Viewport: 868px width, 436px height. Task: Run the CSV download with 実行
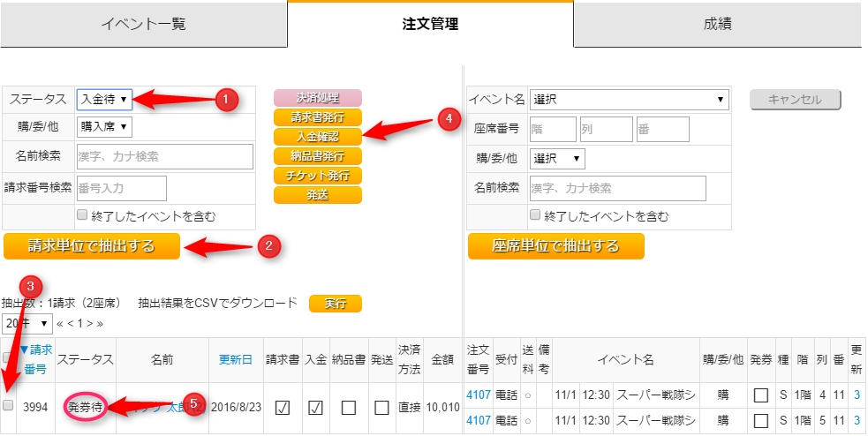click(335, 304)
